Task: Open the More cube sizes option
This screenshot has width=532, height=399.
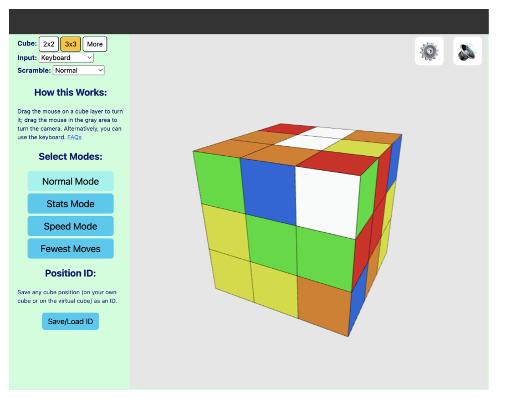Action: [95, 44]
